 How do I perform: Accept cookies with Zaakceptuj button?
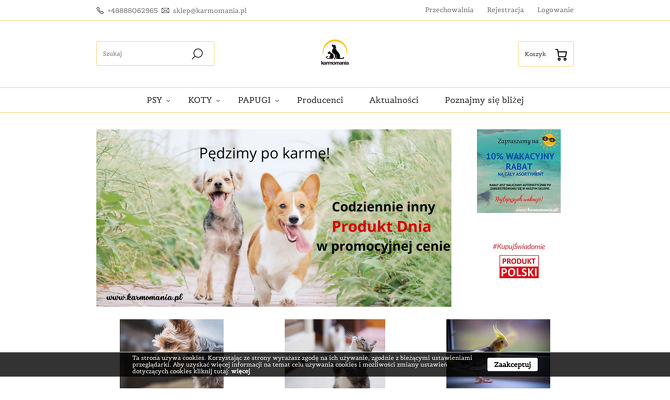[x=512, y=365]
